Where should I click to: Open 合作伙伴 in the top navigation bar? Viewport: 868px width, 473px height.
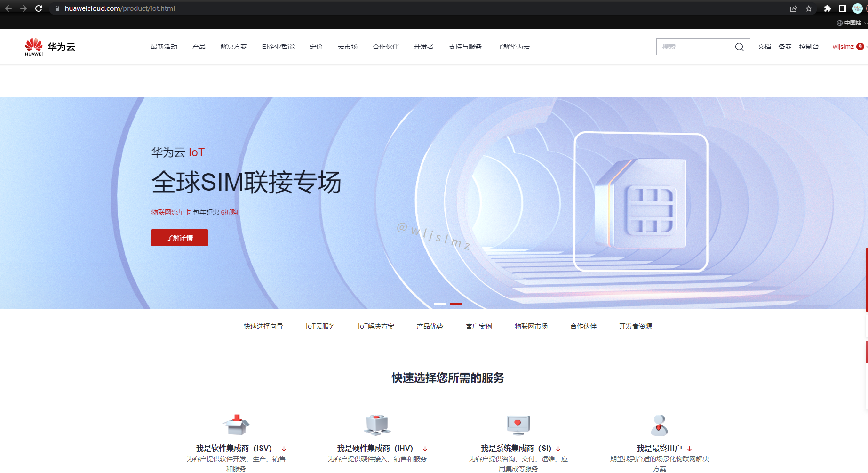point(386,47)
